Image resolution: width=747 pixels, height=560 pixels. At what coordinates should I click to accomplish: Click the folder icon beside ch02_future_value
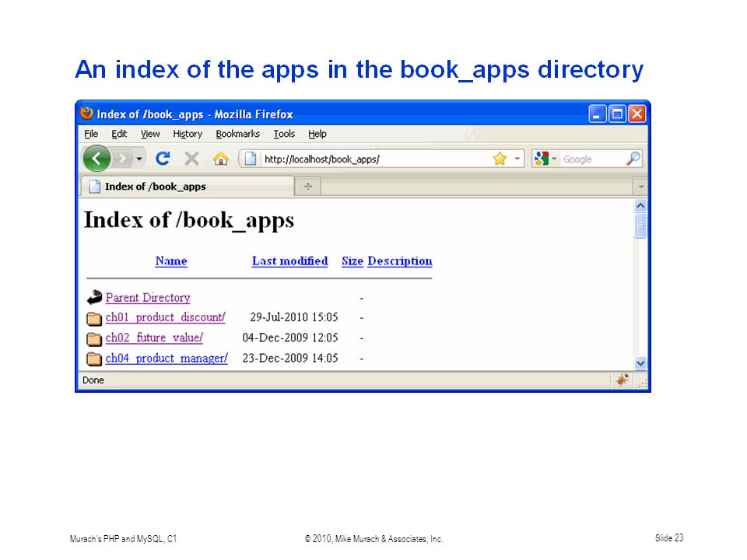click(x=94, y=338)
